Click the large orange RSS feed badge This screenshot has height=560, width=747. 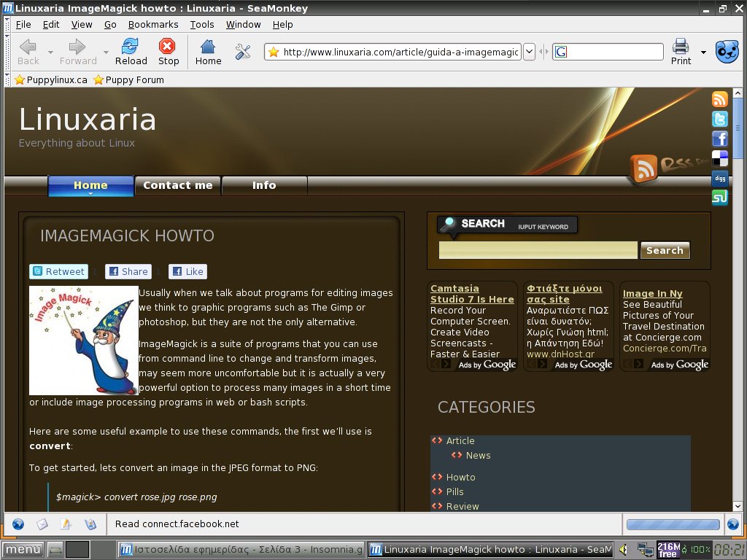[x=643, y=168]
